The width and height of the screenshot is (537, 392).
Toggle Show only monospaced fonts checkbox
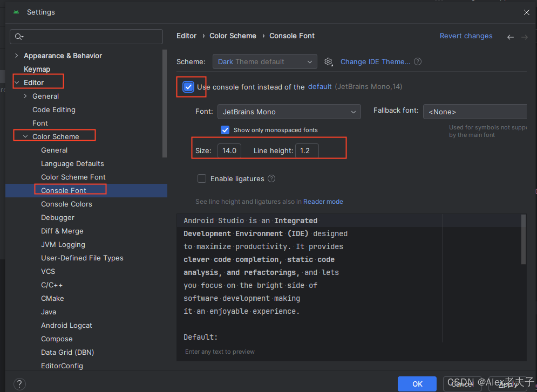[225, 130]
